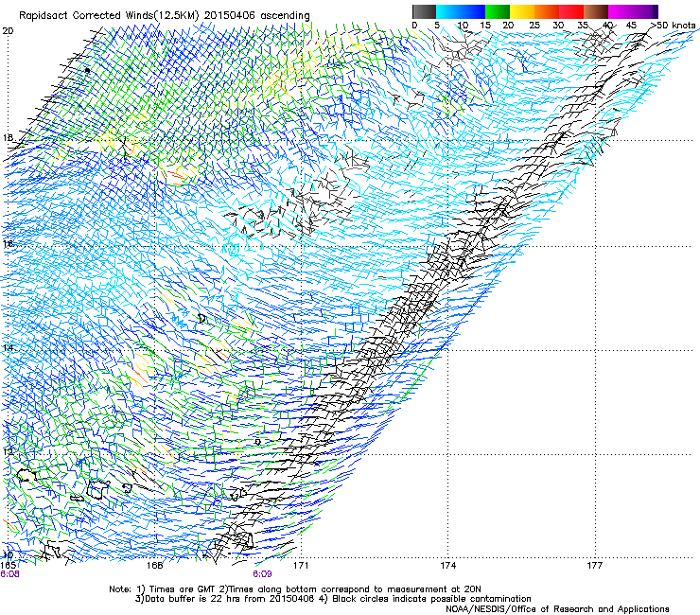Click latitude label '20' on left axis
Image resolution: width=700 pixels, height=615 pixels.
click(8, 31)
